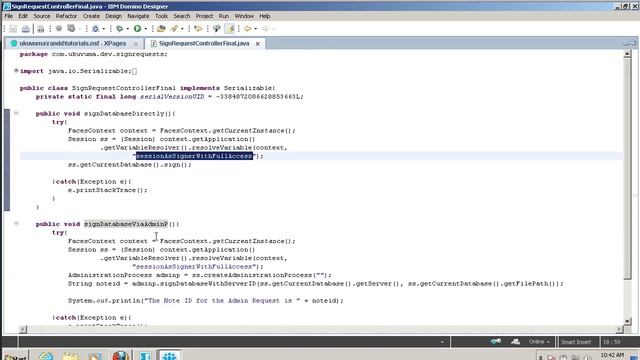The image size is (640, 360).
Task: Click the binary-file toolbar icon beside Print
Action: tap(40, 29)
